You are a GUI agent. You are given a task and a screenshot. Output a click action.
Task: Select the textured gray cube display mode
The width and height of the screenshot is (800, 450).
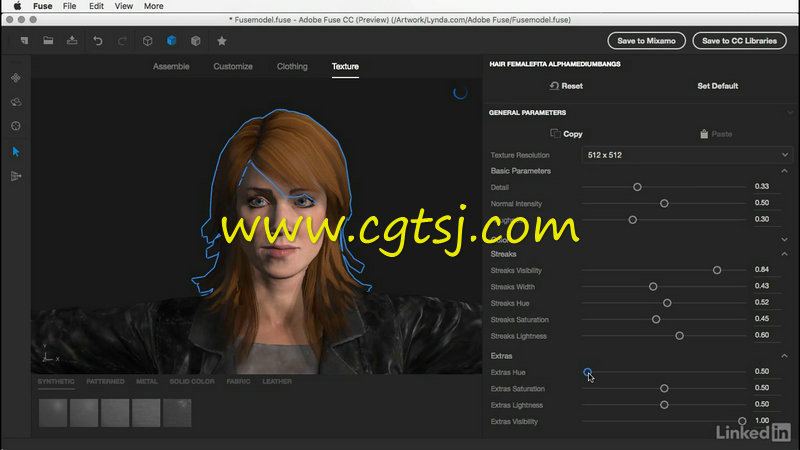tap(195, 41)
